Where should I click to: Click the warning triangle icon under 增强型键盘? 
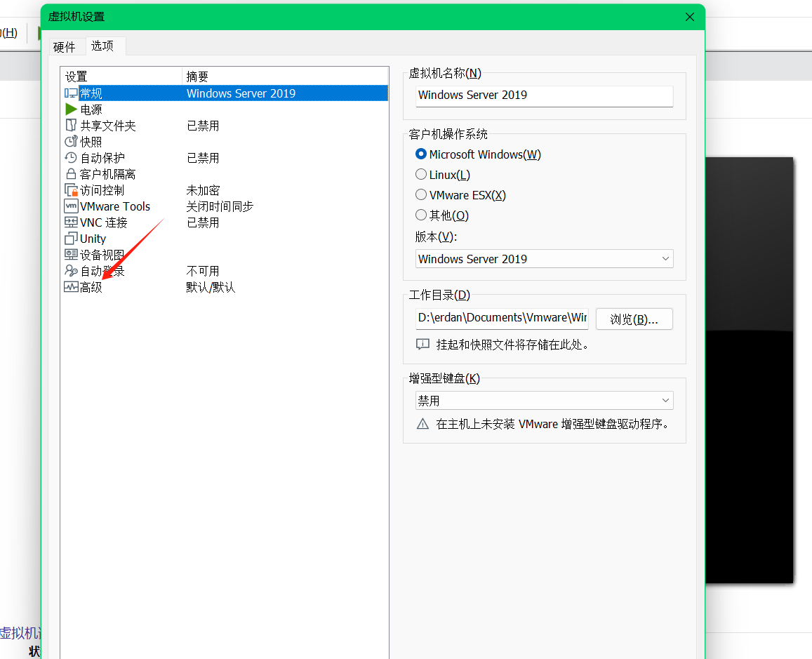pos(422,424)
